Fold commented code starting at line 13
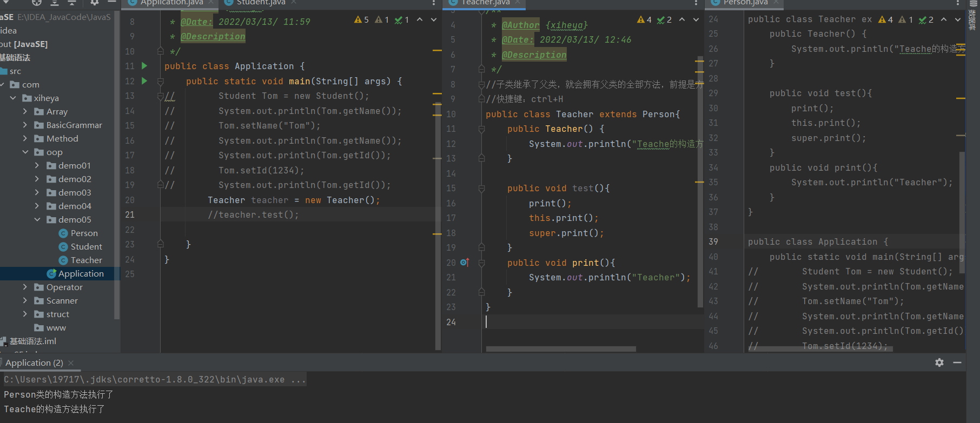This screenshot has width=980, height=423. [161, 96]
